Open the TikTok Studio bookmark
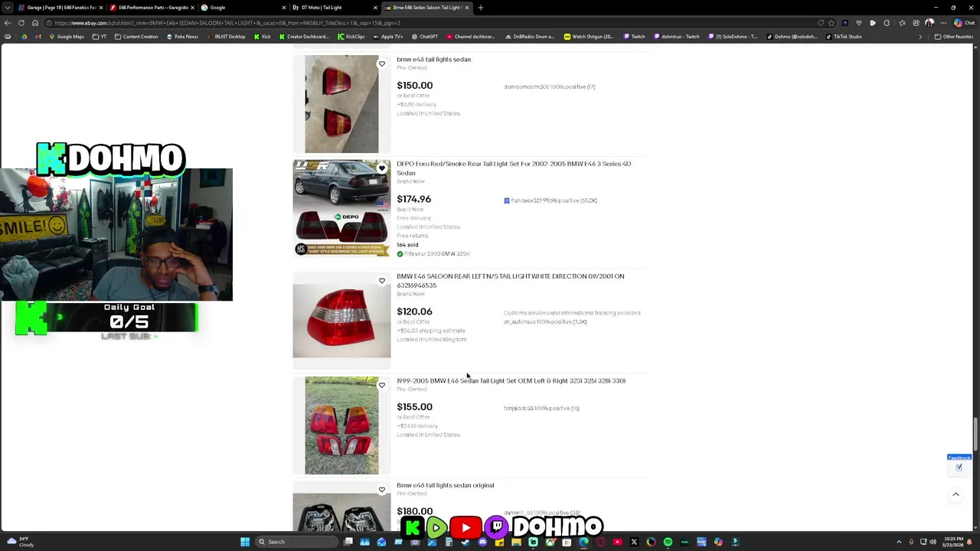Viewport: 980px width, 551px height. click(x=844, y=37)
